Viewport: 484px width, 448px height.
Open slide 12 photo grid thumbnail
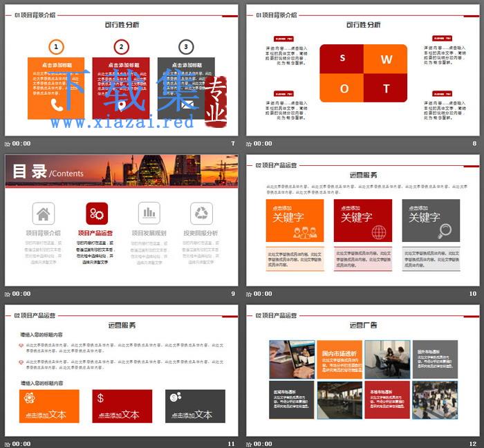click(x=363, y=371)
